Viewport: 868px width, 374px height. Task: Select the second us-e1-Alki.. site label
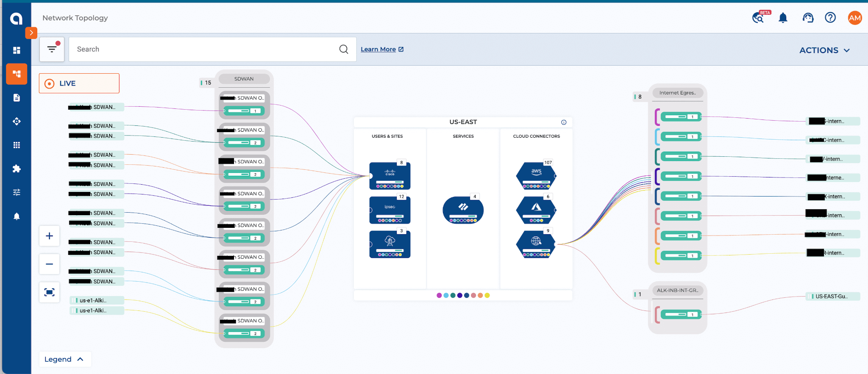(97, 310)
